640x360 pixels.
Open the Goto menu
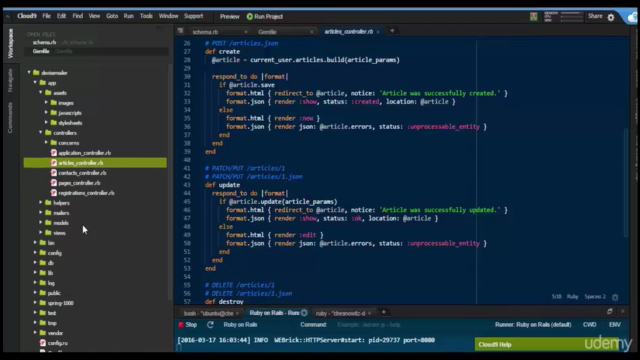112,16
